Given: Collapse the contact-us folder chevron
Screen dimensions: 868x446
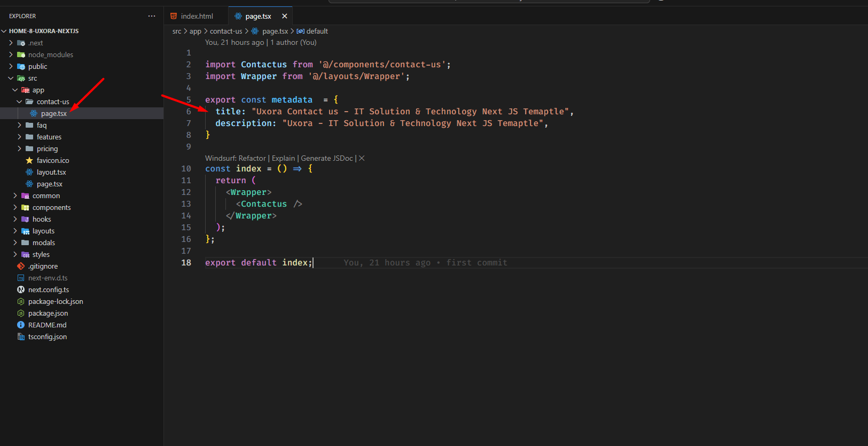Looking at the screenshot, I should tap(19, 101).
